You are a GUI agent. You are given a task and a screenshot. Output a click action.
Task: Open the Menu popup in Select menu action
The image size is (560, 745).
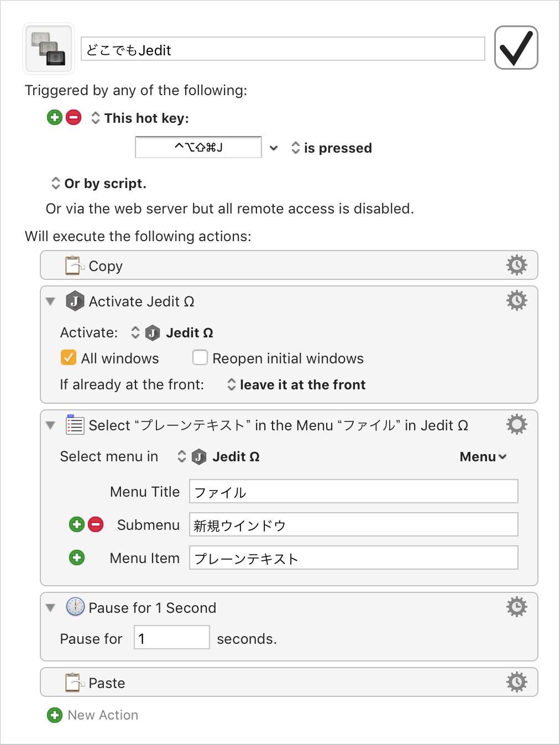(x=483, y=457)
